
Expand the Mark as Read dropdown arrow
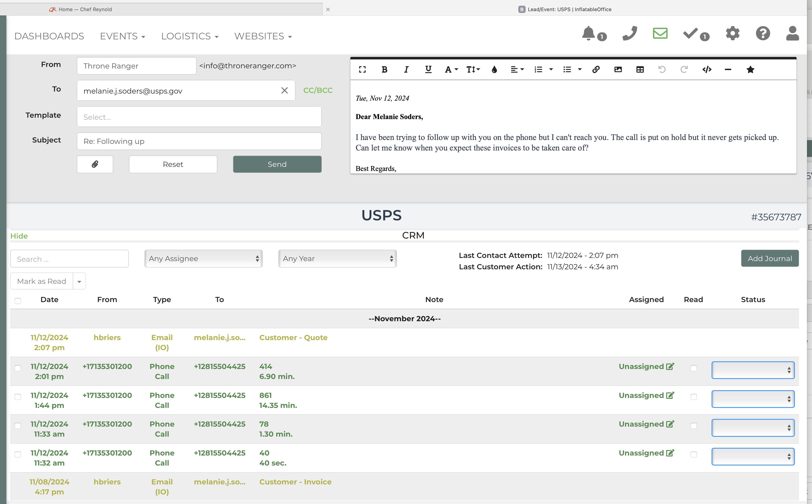click(x=79, y=281)
